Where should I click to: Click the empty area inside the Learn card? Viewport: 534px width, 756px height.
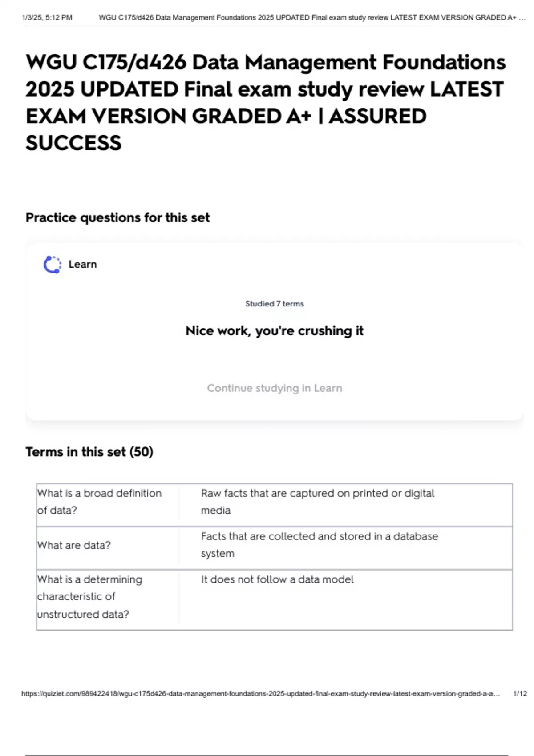pyautogui.click(x=400, y=356)
